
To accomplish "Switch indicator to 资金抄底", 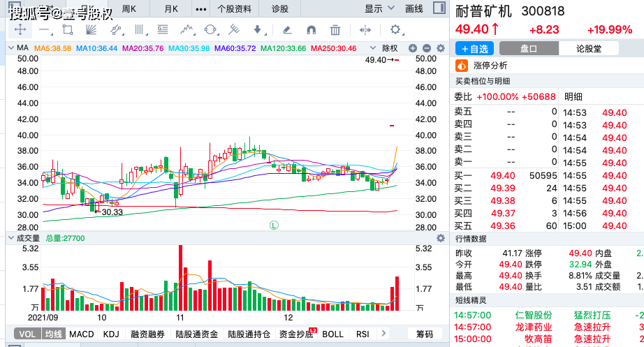I will 295,334.
